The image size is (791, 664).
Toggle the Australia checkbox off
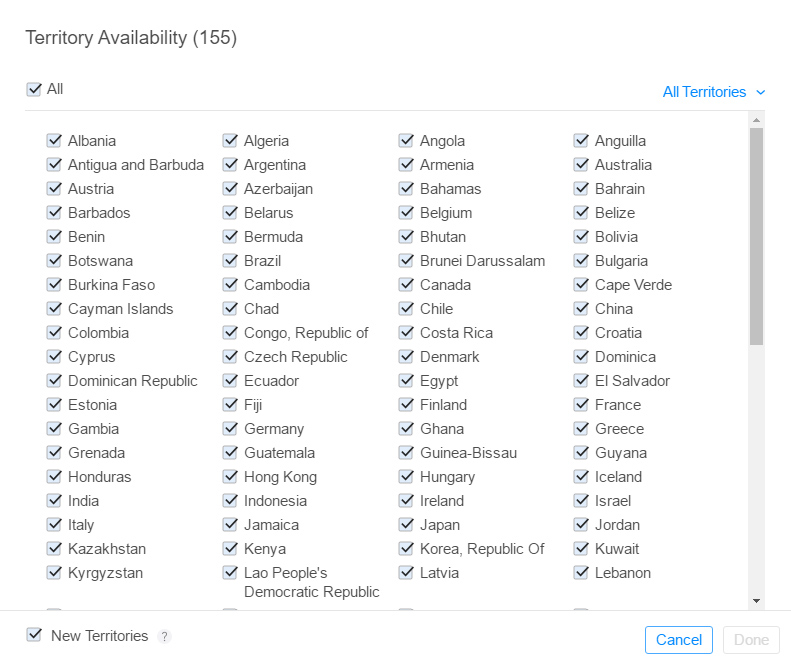click(581, 165)
